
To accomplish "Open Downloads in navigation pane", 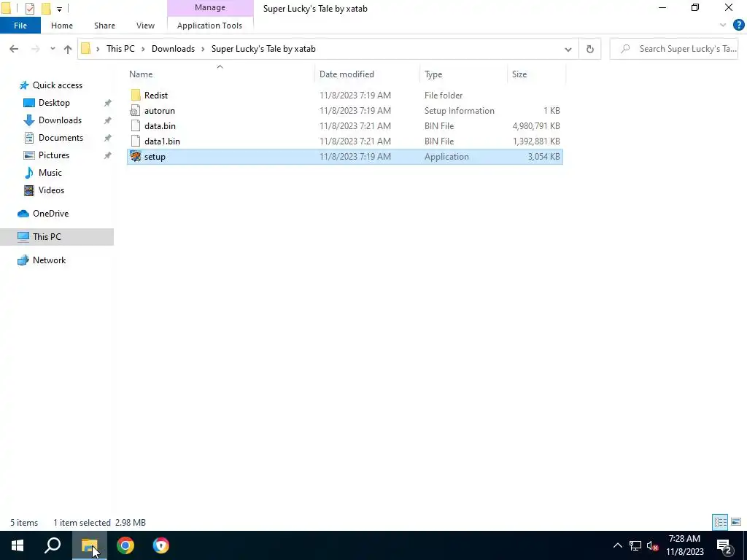I will (x=60, y=120).
